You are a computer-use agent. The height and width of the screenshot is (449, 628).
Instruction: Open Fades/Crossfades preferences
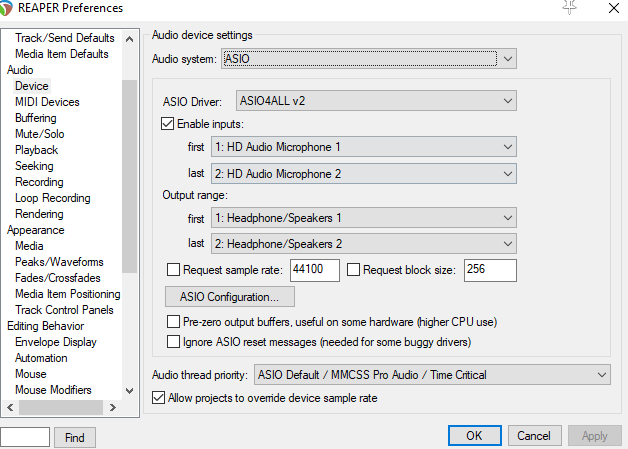(58, 278)
